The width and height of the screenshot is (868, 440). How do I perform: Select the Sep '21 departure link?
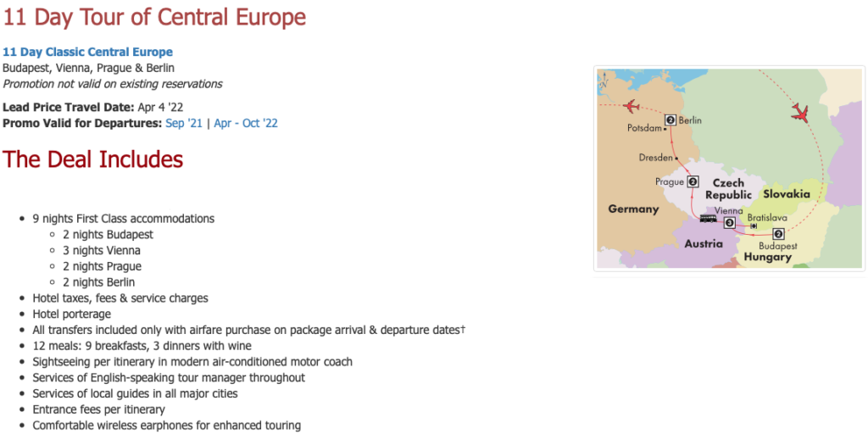click(x=184, y=123)
